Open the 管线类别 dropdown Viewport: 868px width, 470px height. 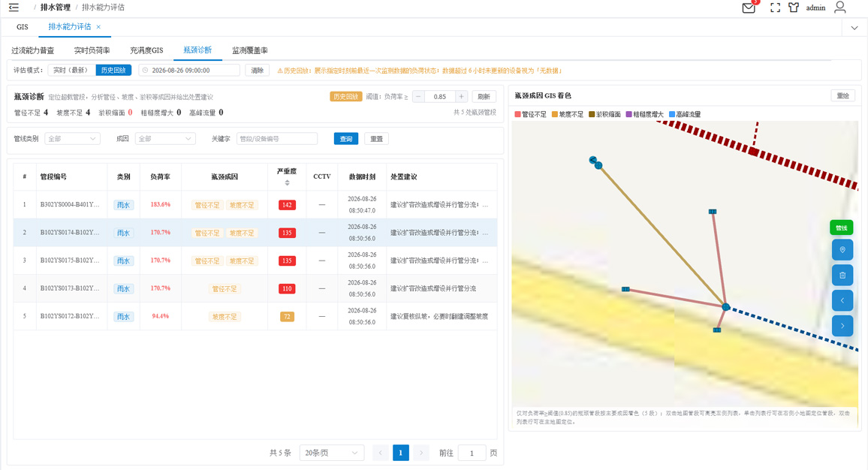(72, 138)
